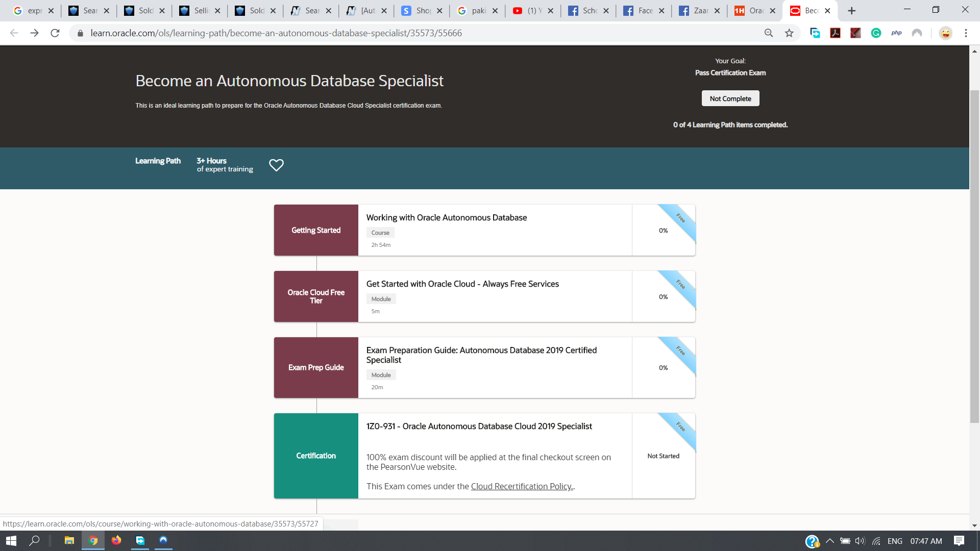This screenshot has height=551, width=980.
Task: Open Get Started with Oracle Cloud module
Action: [462, 284]
